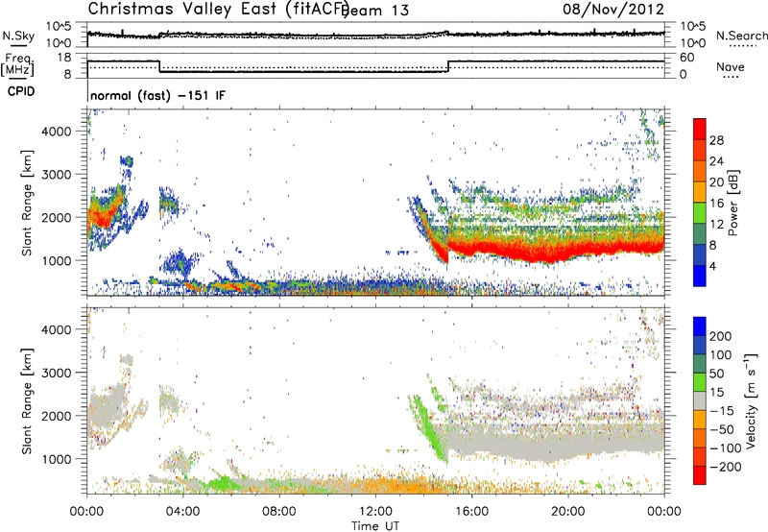Click the "2000" tick on the velocity panel
This screenshot has height=532, width=768.
click(57, 416)
